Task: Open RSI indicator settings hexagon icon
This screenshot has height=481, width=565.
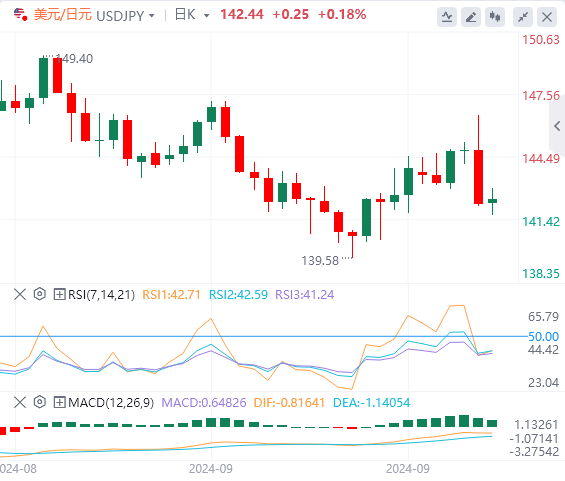Action: pos(40,294)
